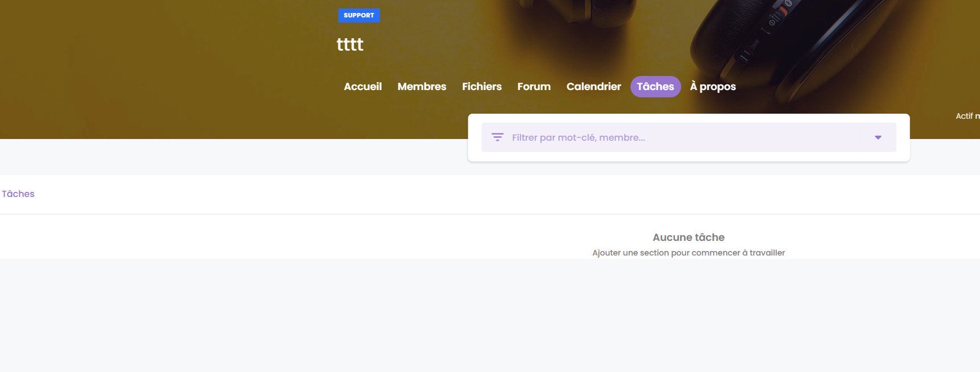The width and height of the screenshot is (980, 372).
Task: Switch to the Membres tab
Action: (422, 87)
